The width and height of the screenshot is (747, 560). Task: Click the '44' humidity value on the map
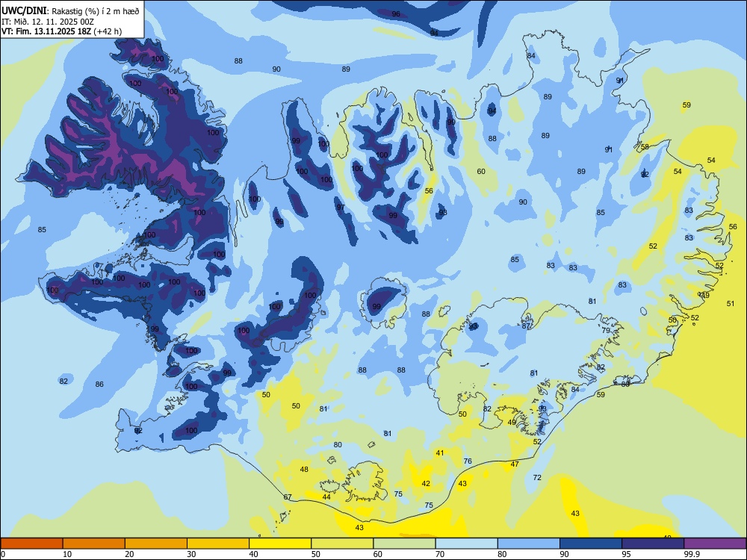pos(326,497)
